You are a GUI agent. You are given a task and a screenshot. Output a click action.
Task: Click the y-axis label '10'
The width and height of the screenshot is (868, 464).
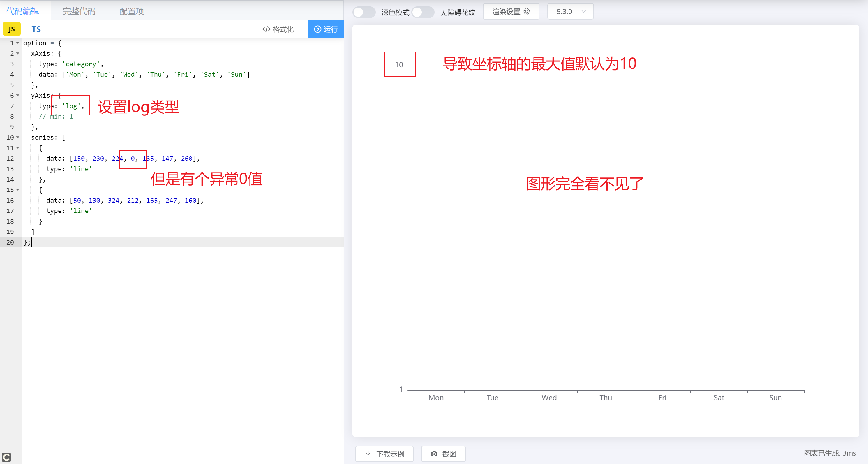(399, 65)
